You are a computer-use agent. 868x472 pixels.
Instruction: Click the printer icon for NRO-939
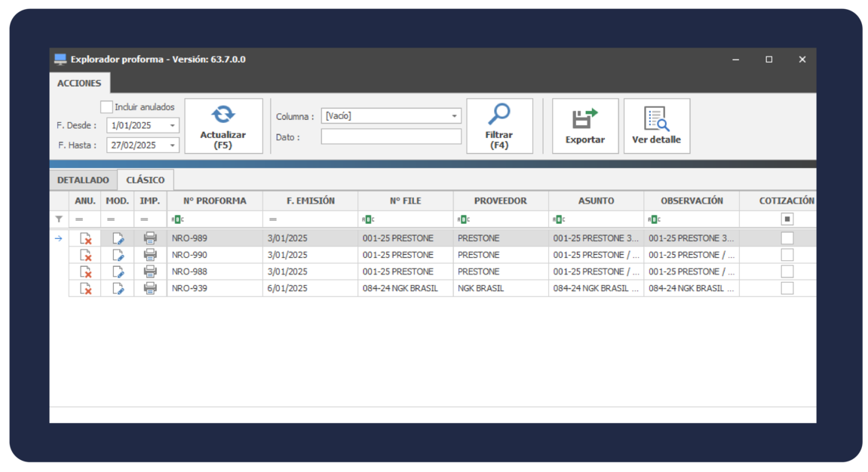(150, 288)
